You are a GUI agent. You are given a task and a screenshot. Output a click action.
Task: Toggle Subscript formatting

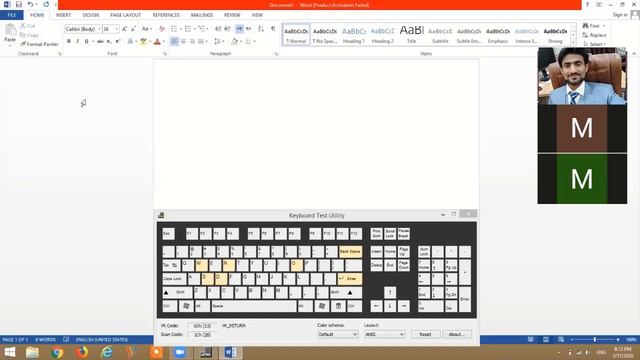(109, 41)
